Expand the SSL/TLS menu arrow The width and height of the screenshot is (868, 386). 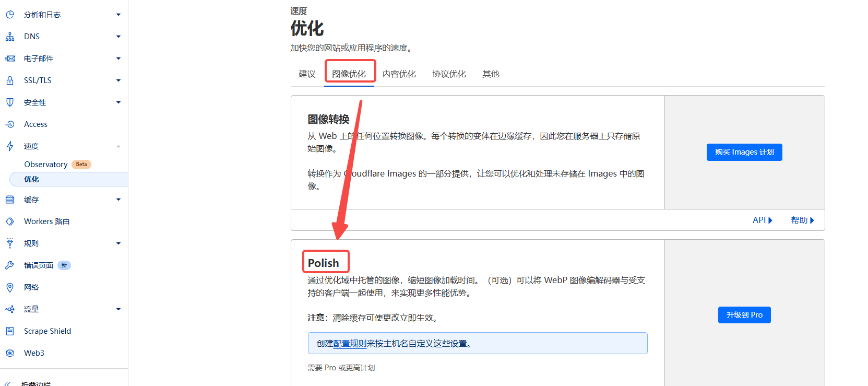click(x=118, y=80)
